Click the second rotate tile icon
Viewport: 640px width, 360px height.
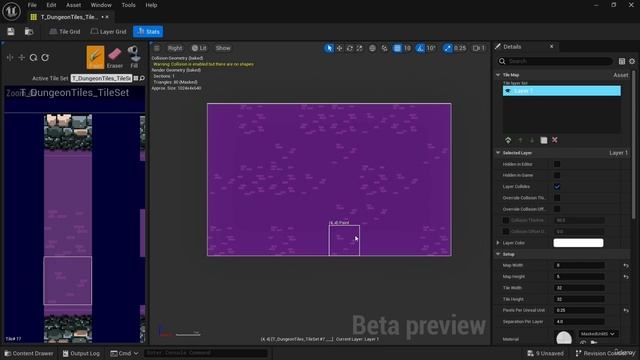coord(45,58)
